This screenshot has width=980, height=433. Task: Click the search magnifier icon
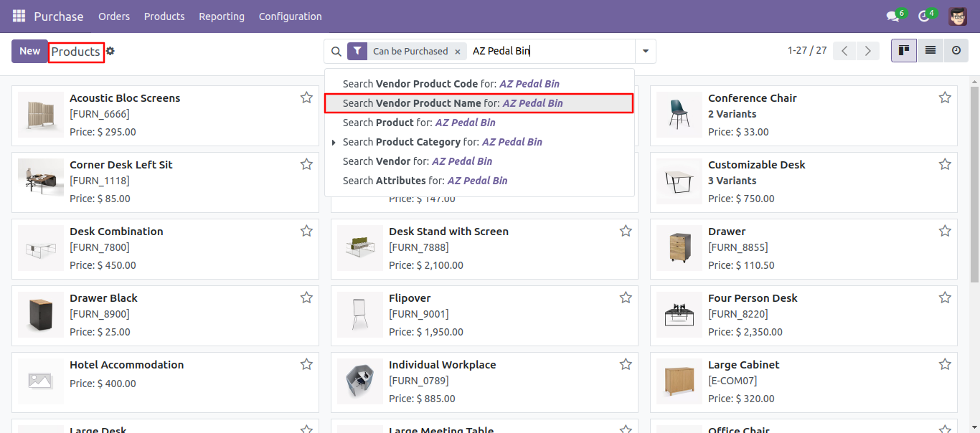pos(336,52)
